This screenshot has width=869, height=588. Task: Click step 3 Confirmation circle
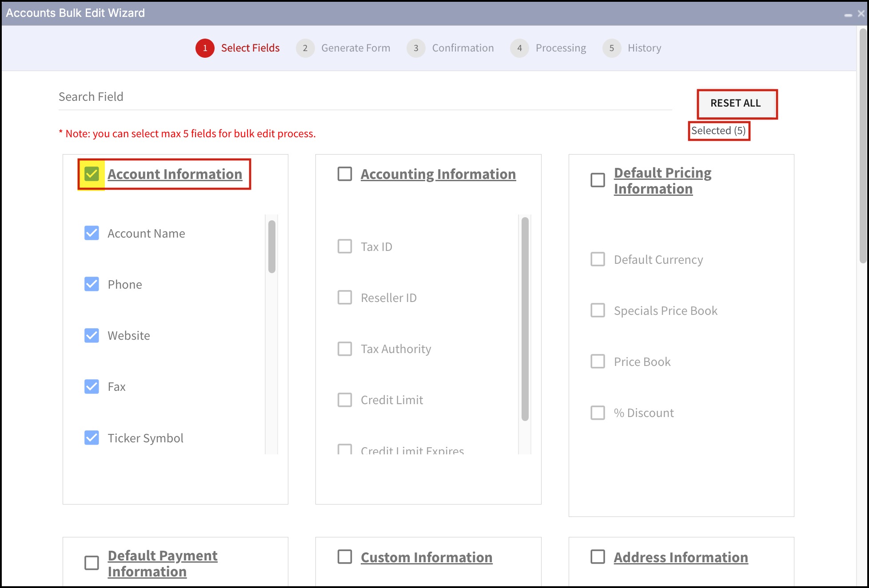point(416,48)
